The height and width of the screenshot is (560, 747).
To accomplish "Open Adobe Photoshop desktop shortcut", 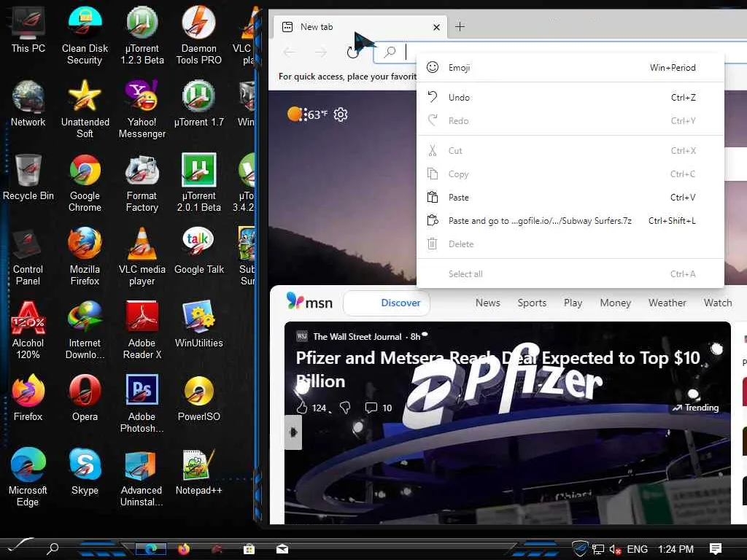I will pos(142,403).
